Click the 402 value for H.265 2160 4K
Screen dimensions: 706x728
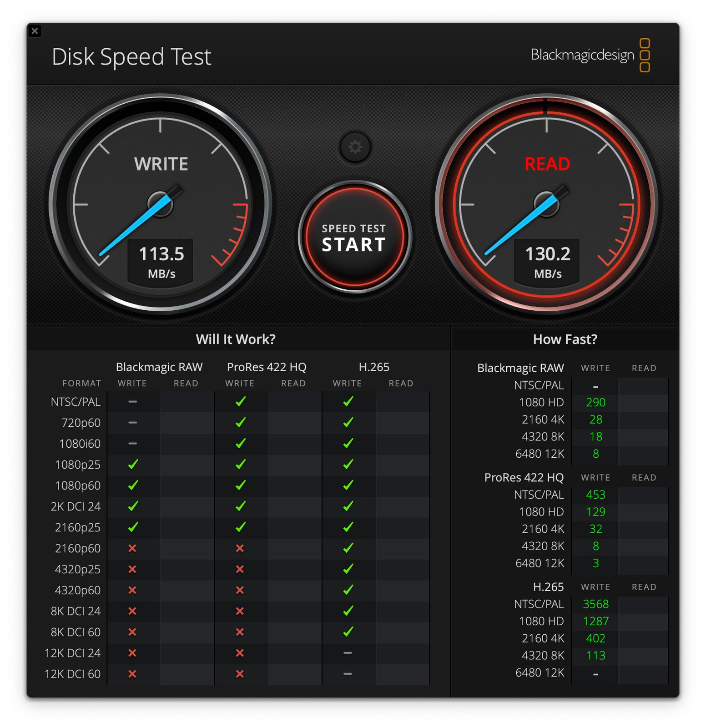pos(595,638)
